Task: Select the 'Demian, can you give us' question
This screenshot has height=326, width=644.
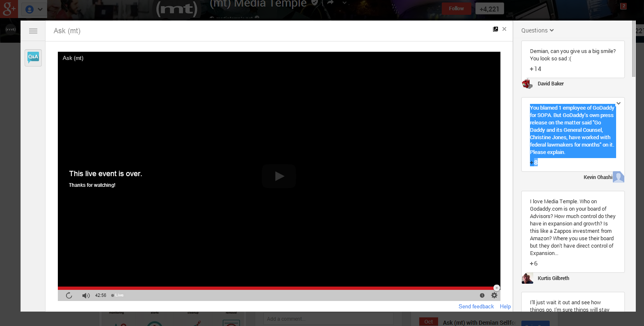Action: tap(573, 55)
